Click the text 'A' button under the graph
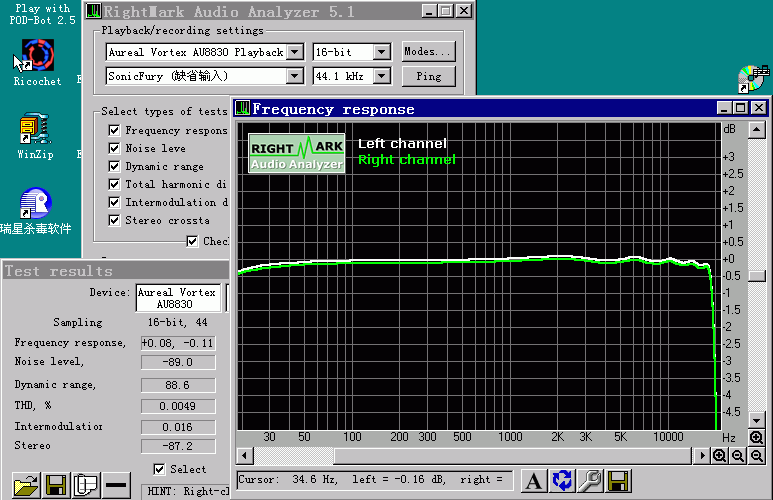The height and width of the screenshot is (500, 773). (533, 481)
